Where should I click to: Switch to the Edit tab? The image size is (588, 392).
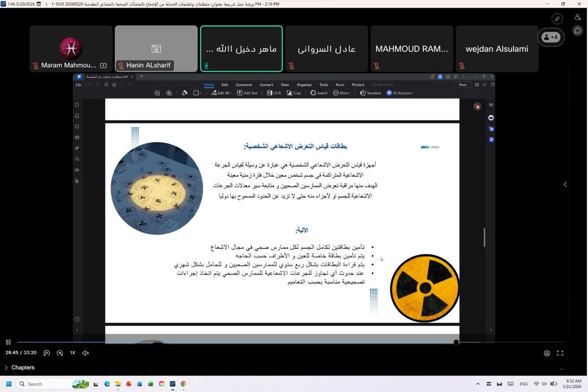[x=225, y=85]
